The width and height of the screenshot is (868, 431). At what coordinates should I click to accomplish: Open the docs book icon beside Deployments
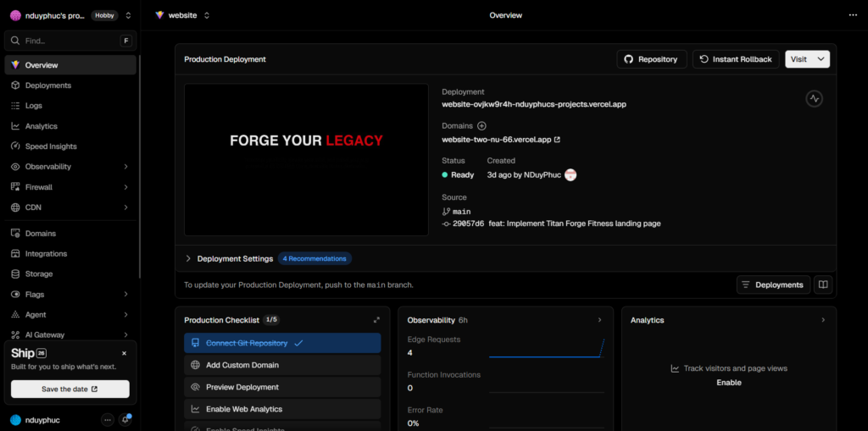tap(822, 285)
